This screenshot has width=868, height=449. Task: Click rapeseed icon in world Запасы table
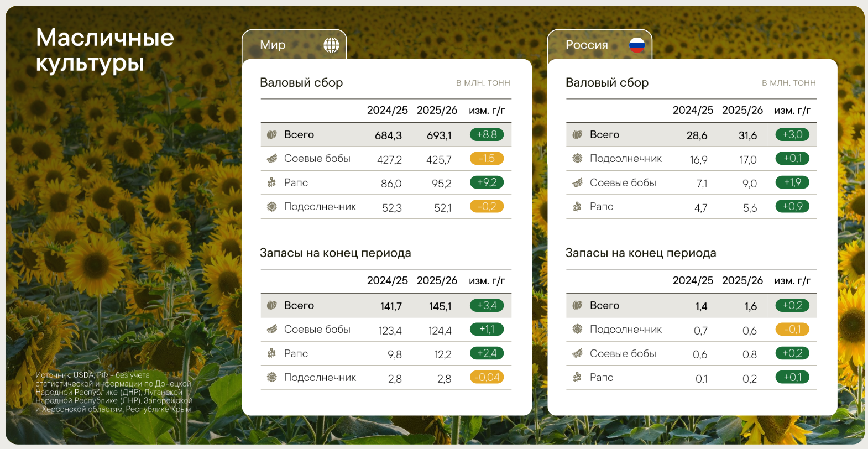click(271, 353)
